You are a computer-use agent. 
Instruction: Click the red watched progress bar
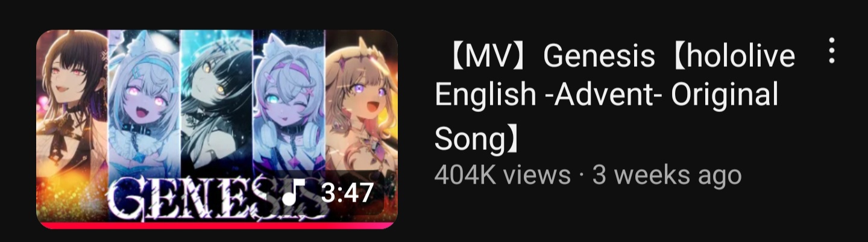(x=216, y=225)
